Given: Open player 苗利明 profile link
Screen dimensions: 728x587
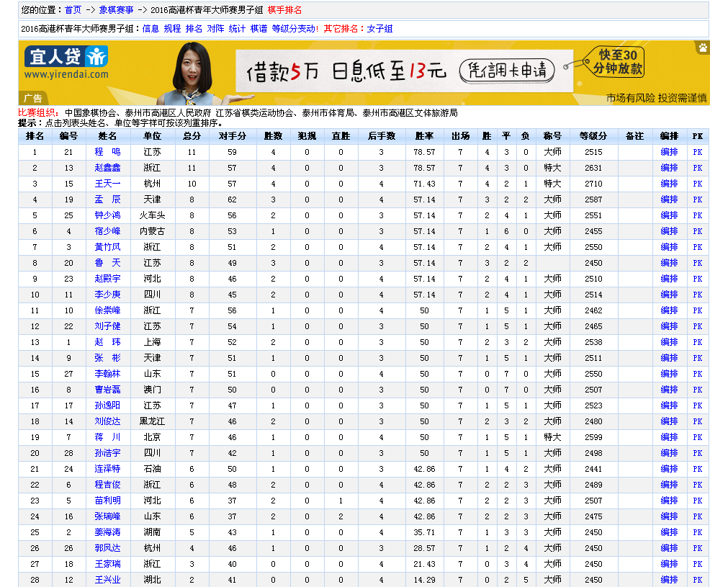Looking at the screenshot, I should pyautogui.click(x=108, y=501).
